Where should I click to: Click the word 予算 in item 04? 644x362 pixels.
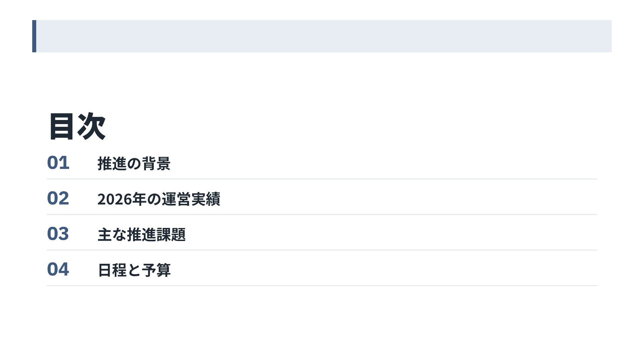[156, 270]
